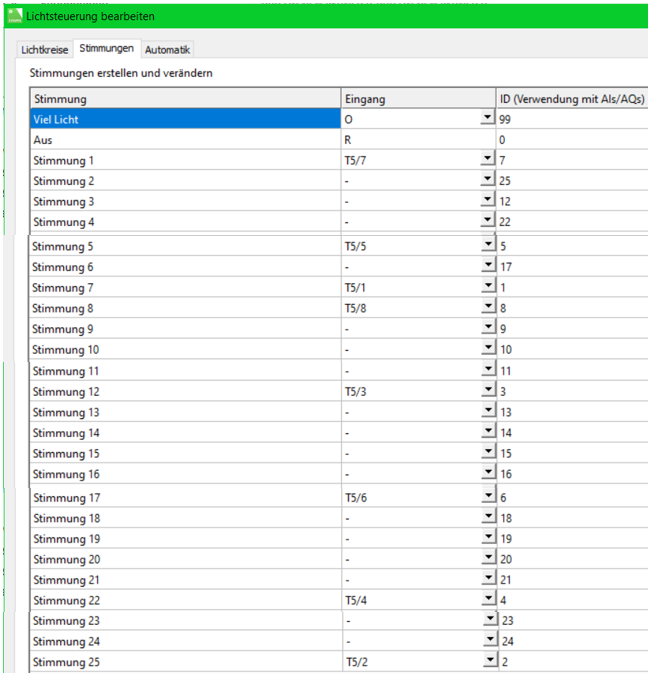This screenshot has width=648, height=675.
Task: Select the Stimmungen tab
Action: pos(106,48)
